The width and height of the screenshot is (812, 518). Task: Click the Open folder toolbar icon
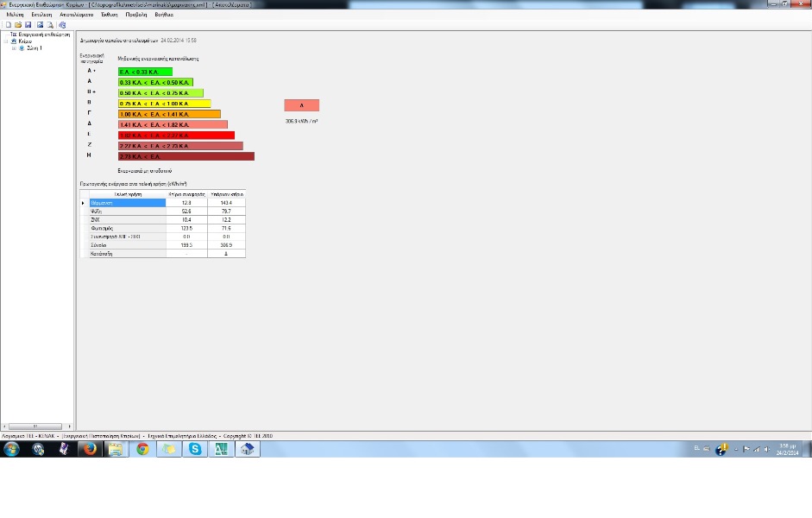tap(18, 25)
